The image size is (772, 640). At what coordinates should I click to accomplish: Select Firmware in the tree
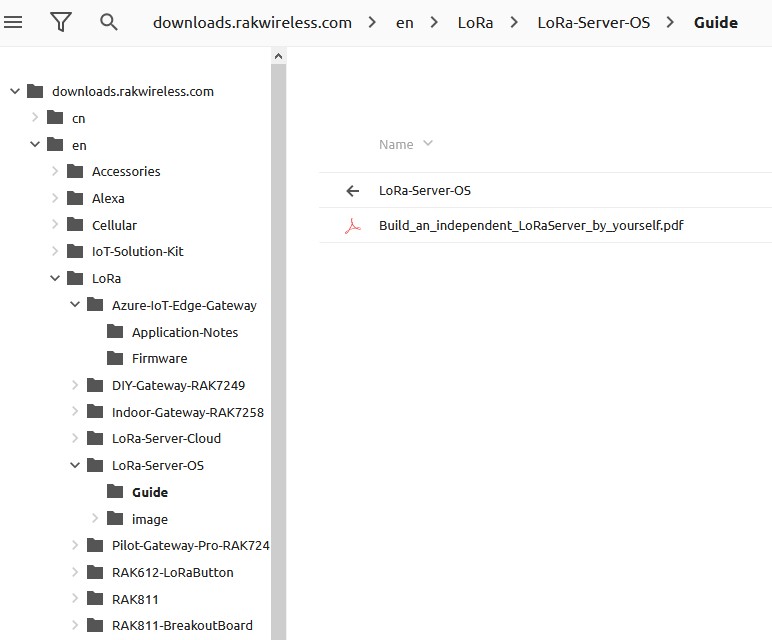pos(160,358)
